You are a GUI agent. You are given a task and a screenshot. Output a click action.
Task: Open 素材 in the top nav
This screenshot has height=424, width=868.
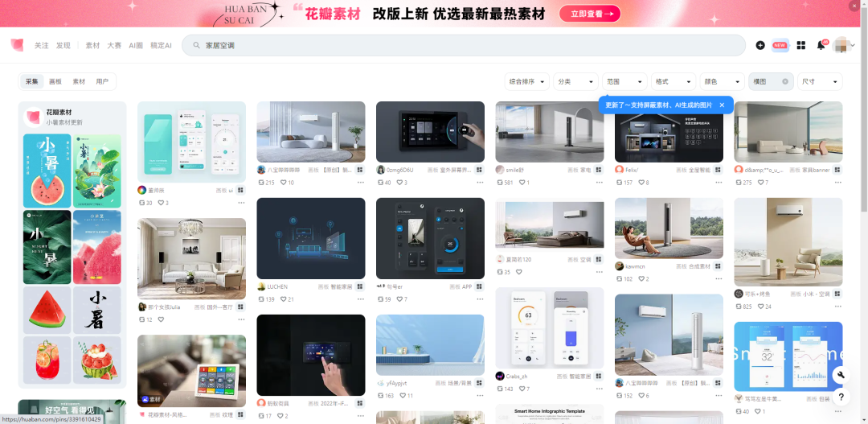tap(92, 45)
